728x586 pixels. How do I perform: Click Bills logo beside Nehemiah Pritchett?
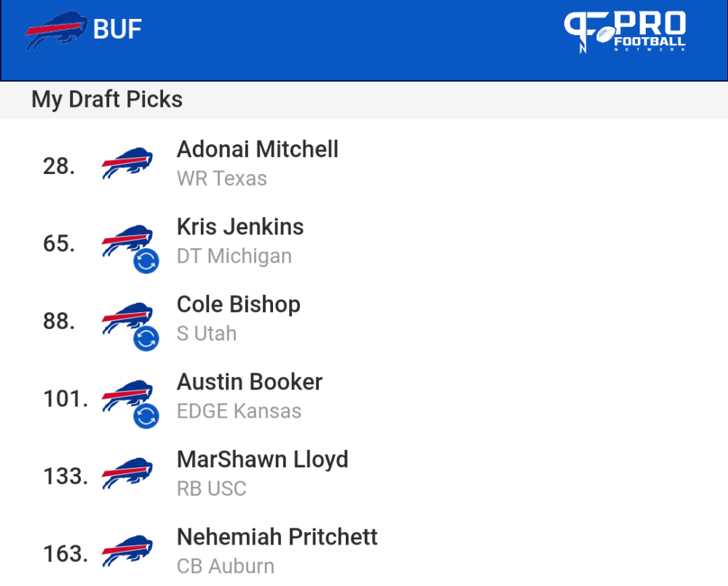click(127, 551)
